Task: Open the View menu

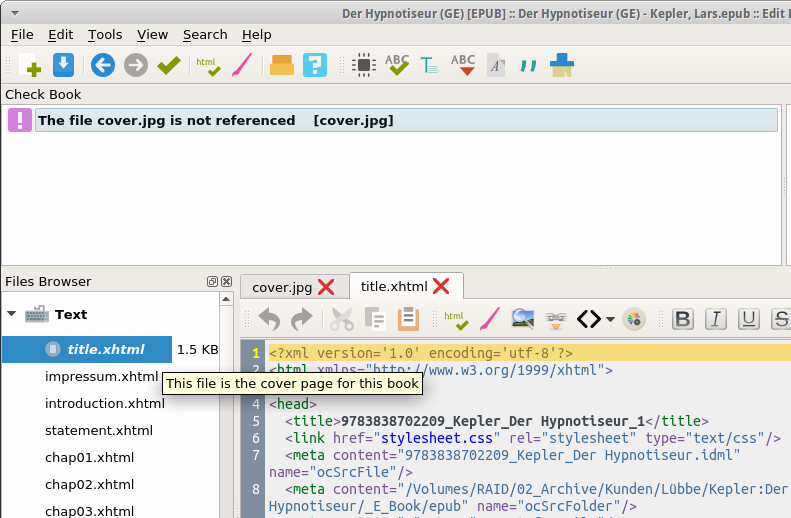Action: (152, 35)
